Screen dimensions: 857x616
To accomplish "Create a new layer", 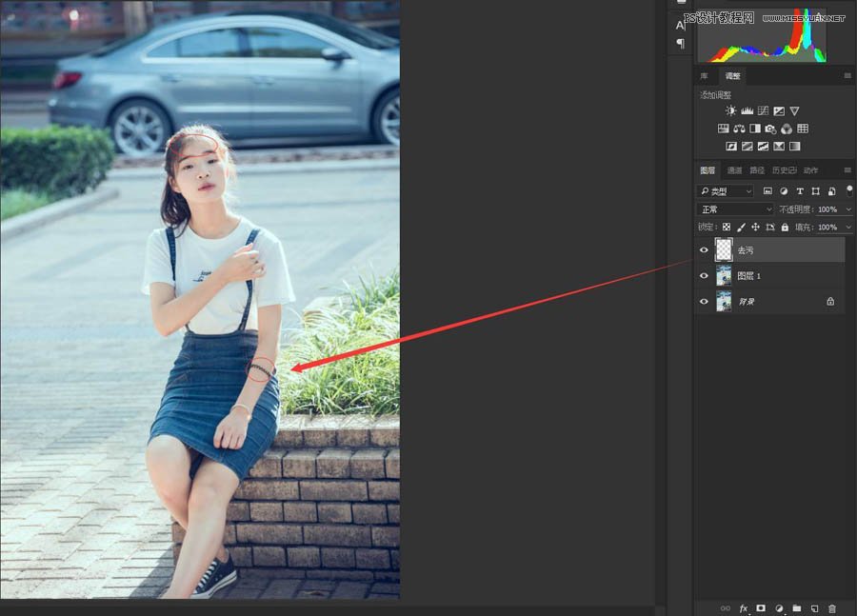I will pos(815,608).
